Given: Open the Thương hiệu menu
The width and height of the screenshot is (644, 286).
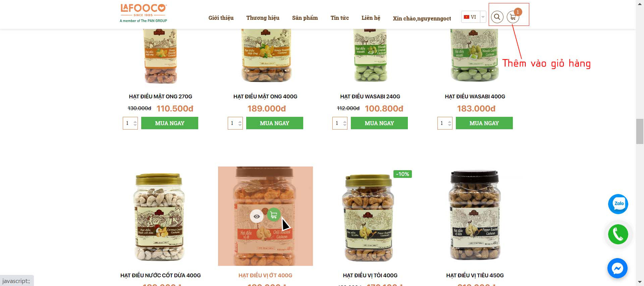Looking at the screenshot, I should tap(263, 18).
